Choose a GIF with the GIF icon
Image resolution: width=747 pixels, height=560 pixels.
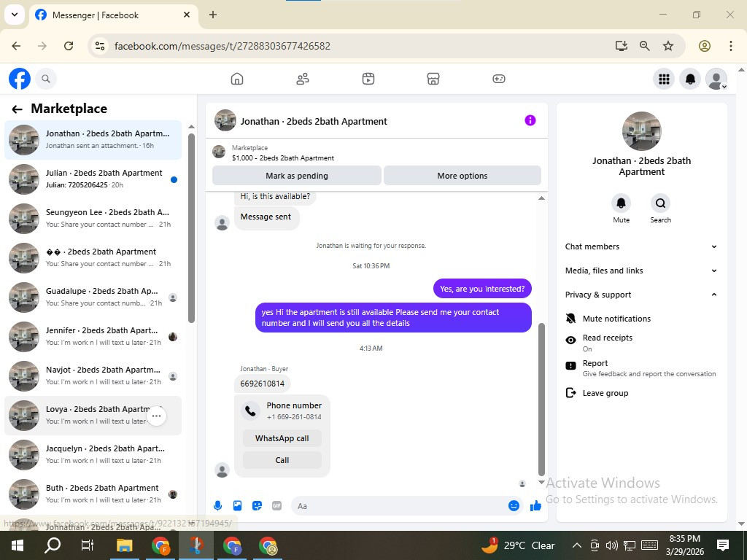coord(276,506)
